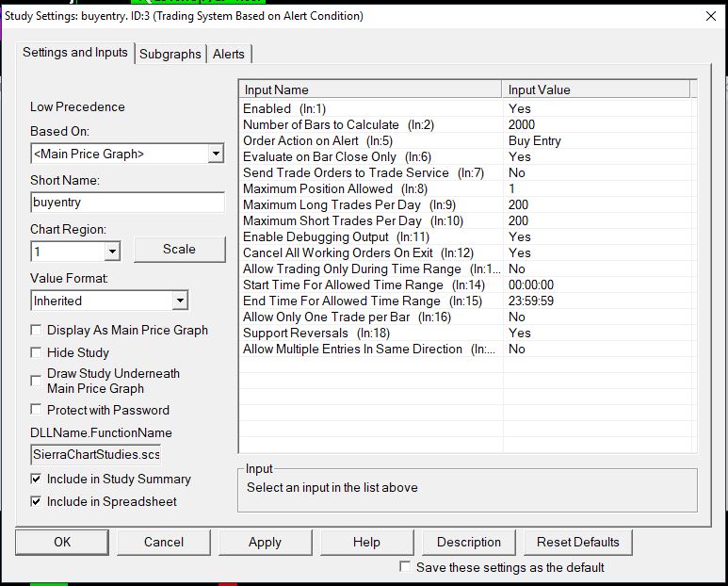Image resolution: width=728 pixels, height=586 pixels.
Task: Toggle Draw Study Underneath Main Price Graph
Action: [x=37, y=375]
